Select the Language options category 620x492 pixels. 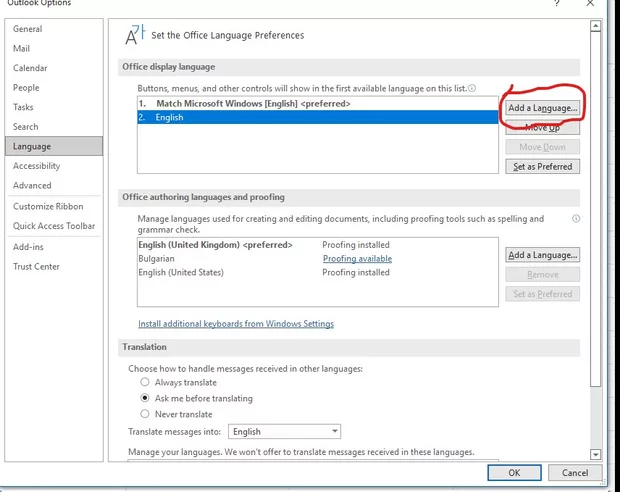(54, 146)
